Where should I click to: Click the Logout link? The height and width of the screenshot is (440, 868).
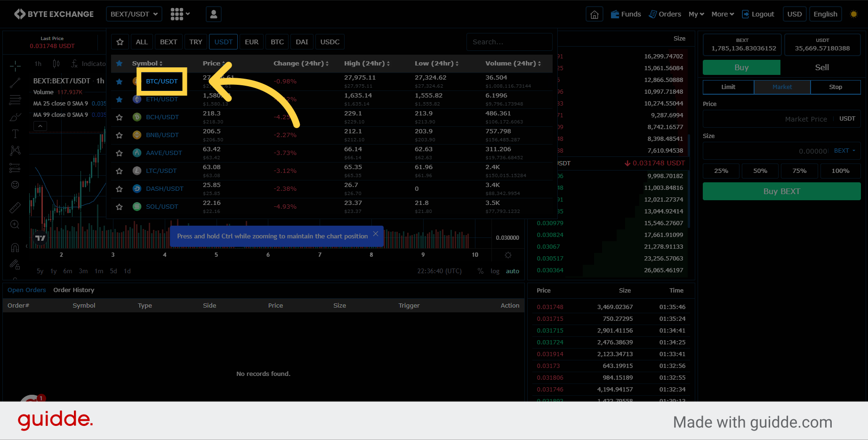pyautogui.click(x=758, y=14)
